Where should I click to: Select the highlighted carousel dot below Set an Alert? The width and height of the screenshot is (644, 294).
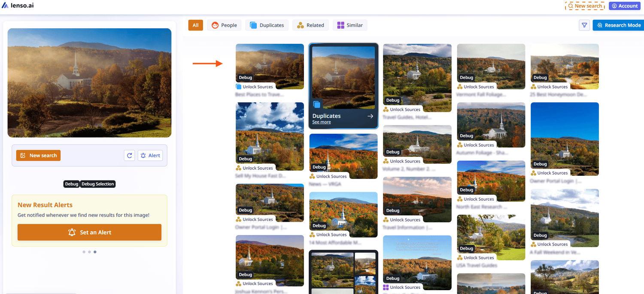(x=95, y=252)
